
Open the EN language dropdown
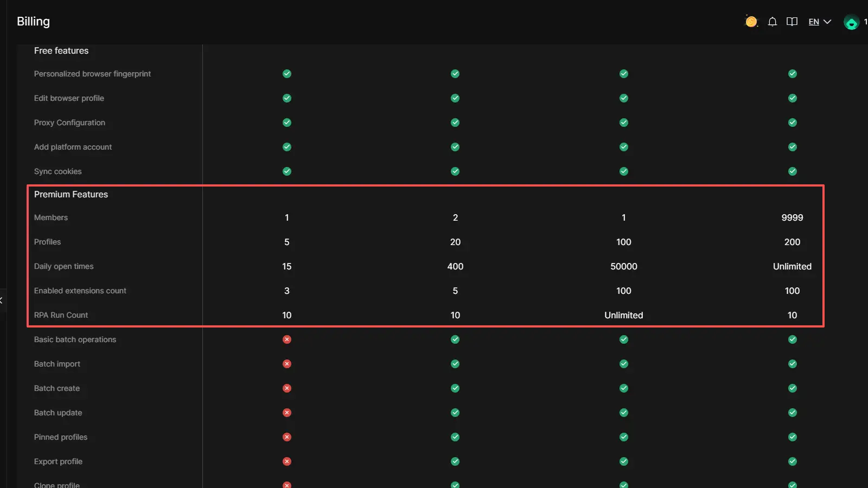click(814, 22)
